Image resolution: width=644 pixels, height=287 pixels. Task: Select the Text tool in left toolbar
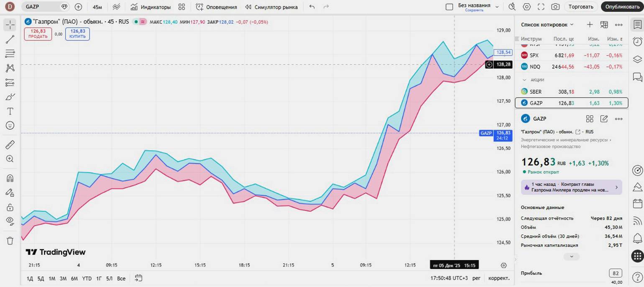[10, 111]
